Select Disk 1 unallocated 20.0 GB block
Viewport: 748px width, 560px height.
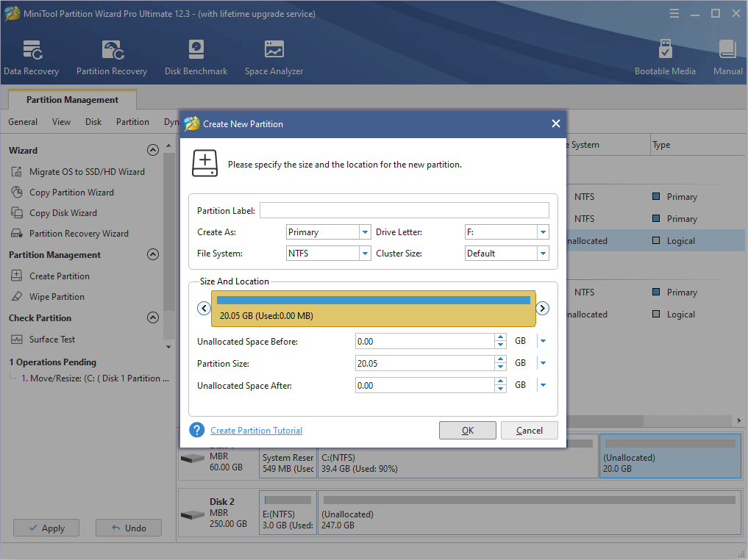tap(670, 456)
